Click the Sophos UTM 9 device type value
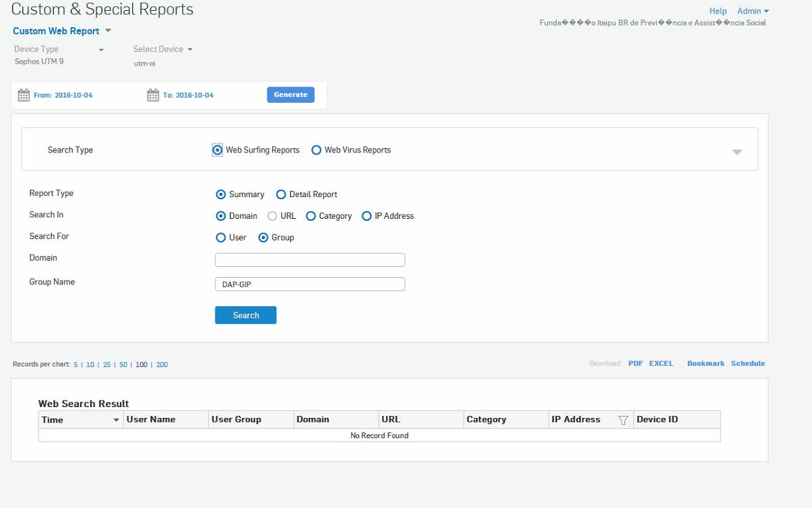 coord(39,62)
